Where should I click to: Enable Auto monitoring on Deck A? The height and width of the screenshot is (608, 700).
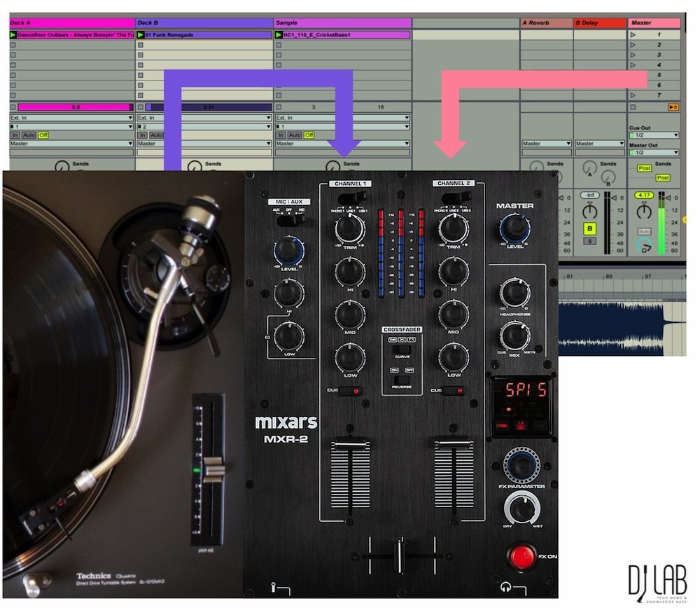pyautogui.click(x=29, y=135)
